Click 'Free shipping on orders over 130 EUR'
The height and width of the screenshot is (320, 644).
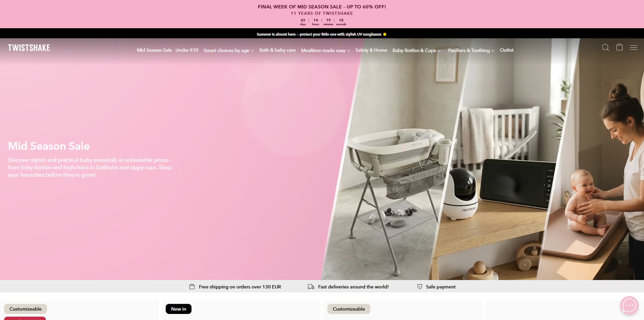pos(240,287)
